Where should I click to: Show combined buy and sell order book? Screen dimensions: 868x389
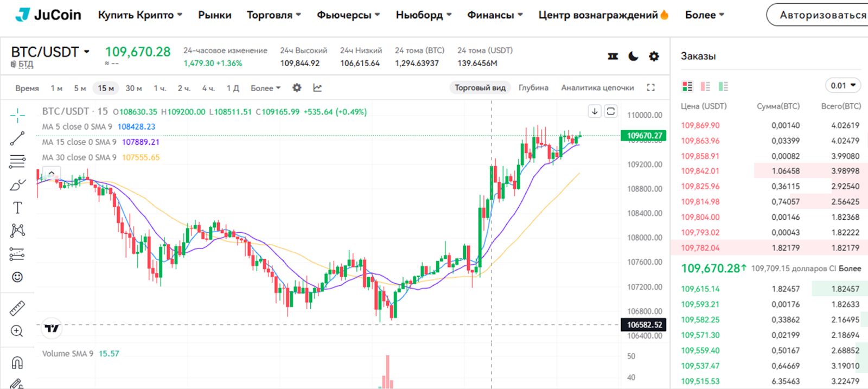(x=687, y=86)
